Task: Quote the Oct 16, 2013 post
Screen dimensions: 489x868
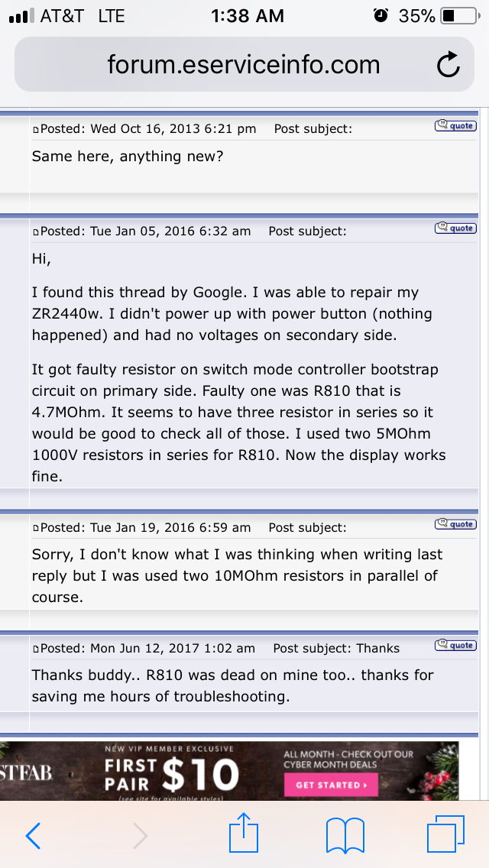Action: tap(455, 125)
